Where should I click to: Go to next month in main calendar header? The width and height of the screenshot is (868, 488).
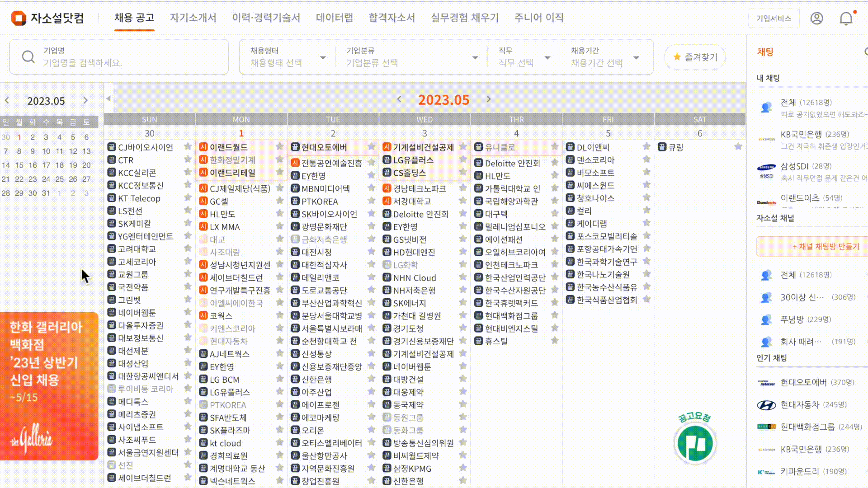click(488, 99)
